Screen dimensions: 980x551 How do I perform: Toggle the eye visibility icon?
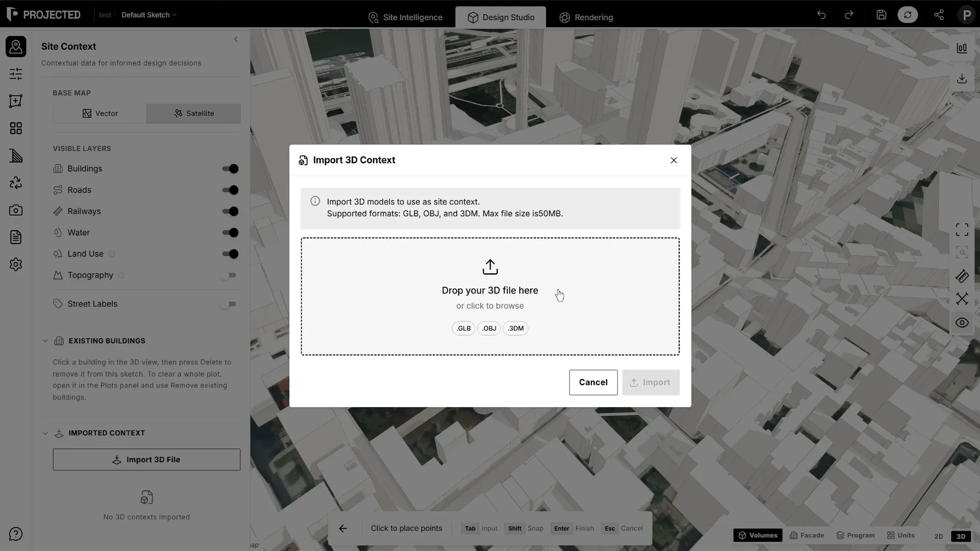click(x=962, y=323)
